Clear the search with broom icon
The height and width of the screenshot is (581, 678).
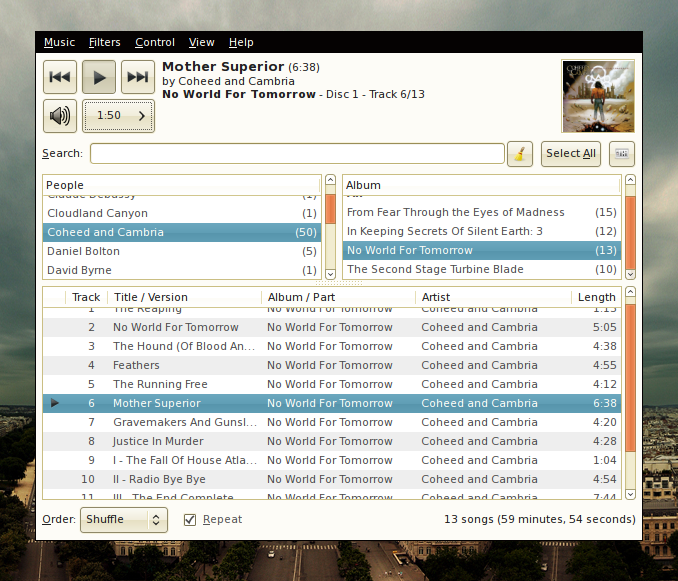[x=520, y=154]
